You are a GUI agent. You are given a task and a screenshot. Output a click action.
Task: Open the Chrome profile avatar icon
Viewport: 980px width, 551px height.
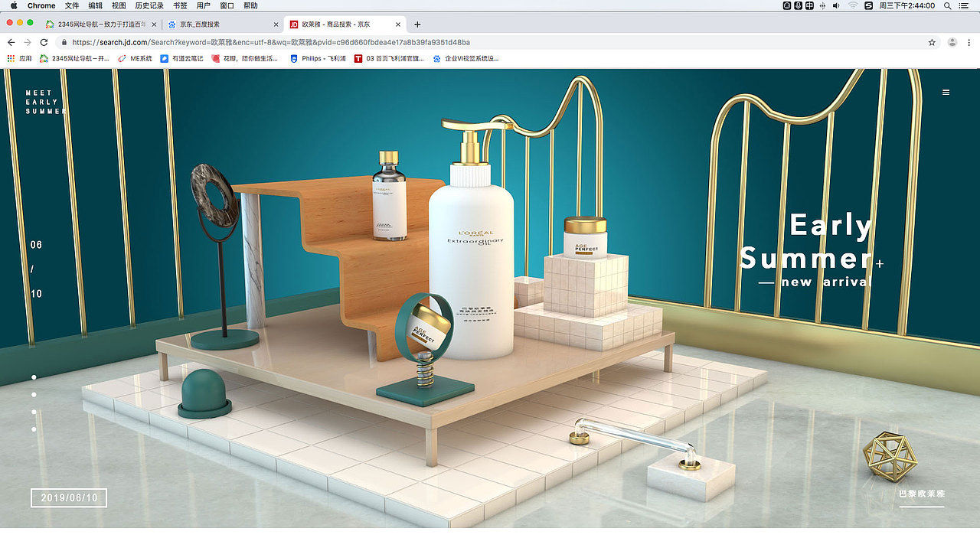tap(952, 43)
